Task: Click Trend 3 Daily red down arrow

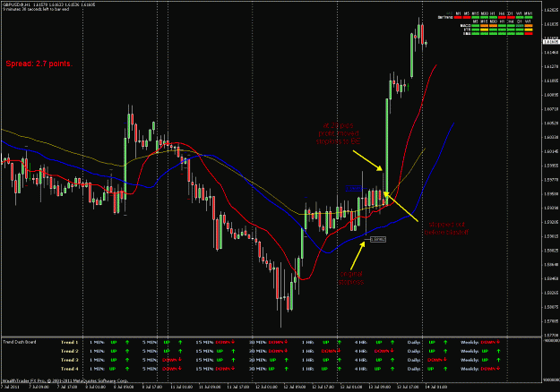Action: coord(445,360)
